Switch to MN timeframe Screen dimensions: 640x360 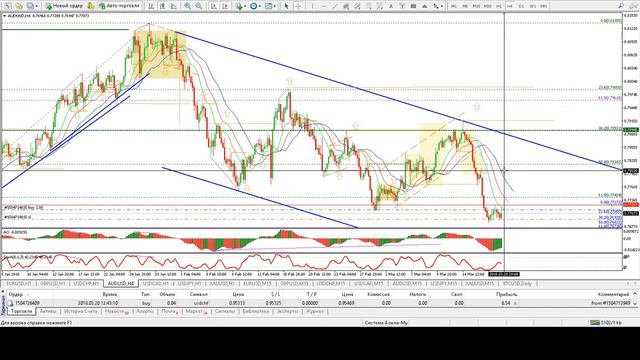(544, 6)
